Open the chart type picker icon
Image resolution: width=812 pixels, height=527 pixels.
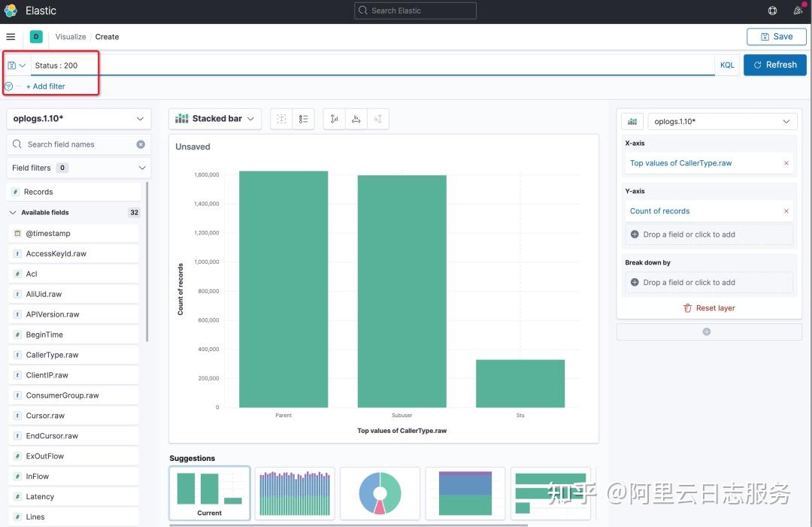[x=181, y=118]
